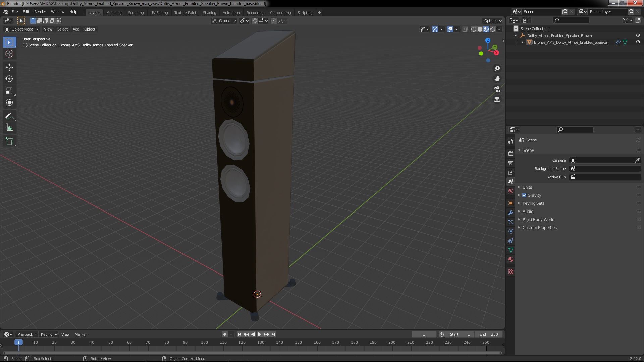Open the Object Data mesh properties tab
This screenshot has width=644, height=362.
tap(511, 250)
